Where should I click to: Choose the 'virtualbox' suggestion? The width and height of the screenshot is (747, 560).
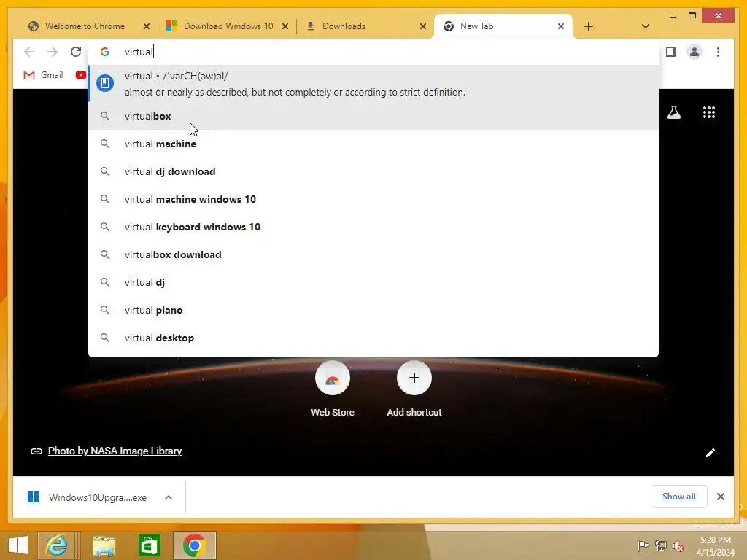click(374, 116)
